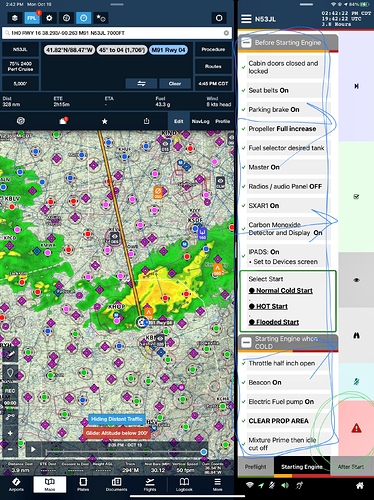Go to checklist home icon

[360, 486]
